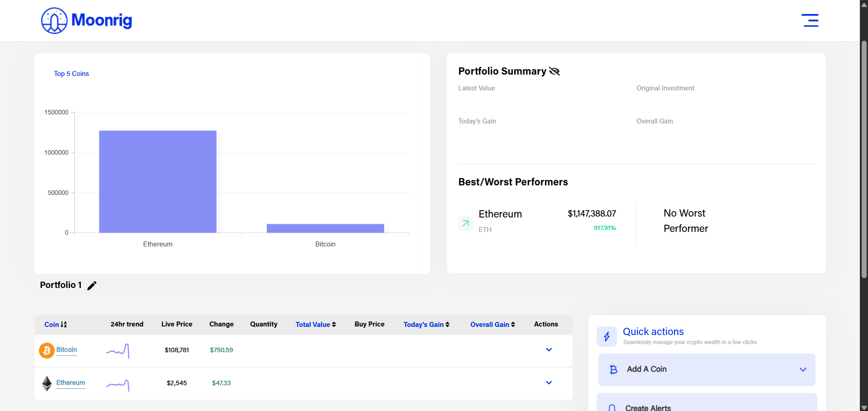Open the hamburger menu
The image size is (868, 411).
810,20
